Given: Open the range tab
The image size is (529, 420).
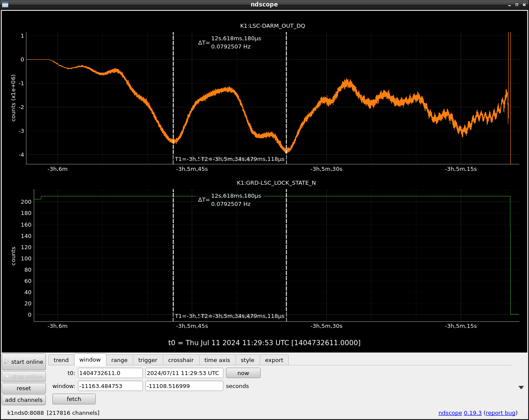Looking at the screenshot, I should pos(119,360).
